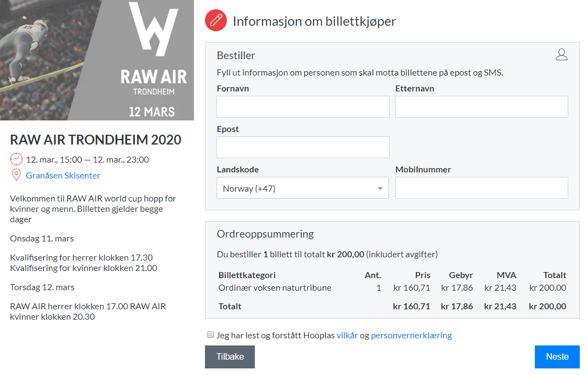Focus the Fornavn input field
Screen dimensions: 588x375
click(x=302, y=107)
